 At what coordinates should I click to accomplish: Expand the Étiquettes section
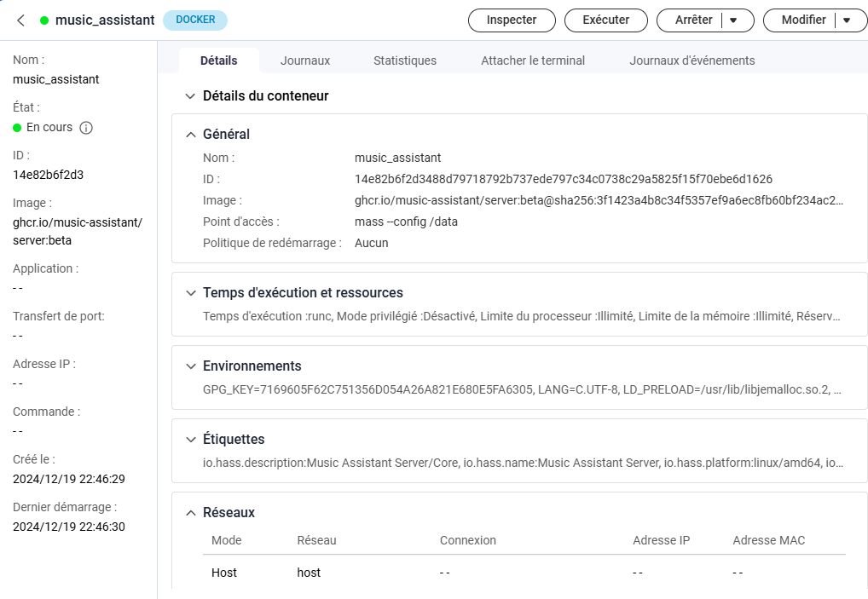point(190,440)
